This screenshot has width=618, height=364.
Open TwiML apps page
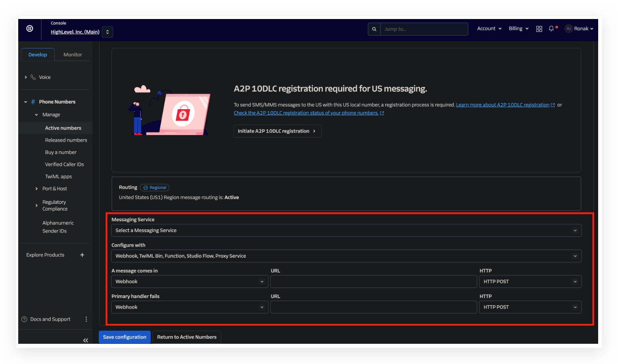(x=58, y=177)
